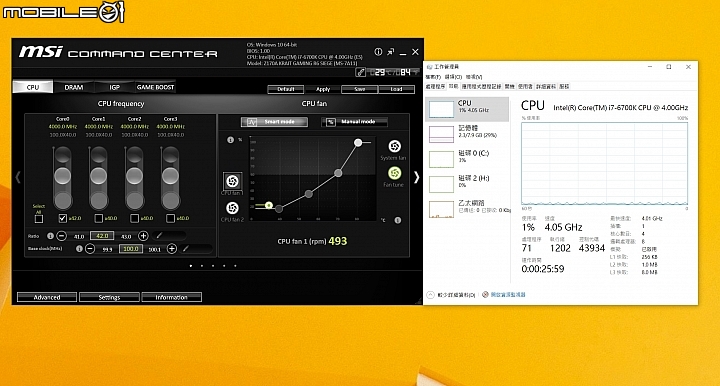Click the lowest fan curve point
The height and width of the screenshot is (386, 720).
(x=279, y=209)
